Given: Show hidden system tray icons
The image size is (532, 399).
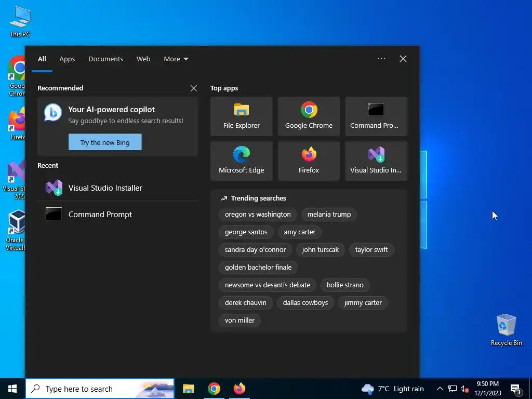Looking at the screenshot, I should (x=440, y=389).
